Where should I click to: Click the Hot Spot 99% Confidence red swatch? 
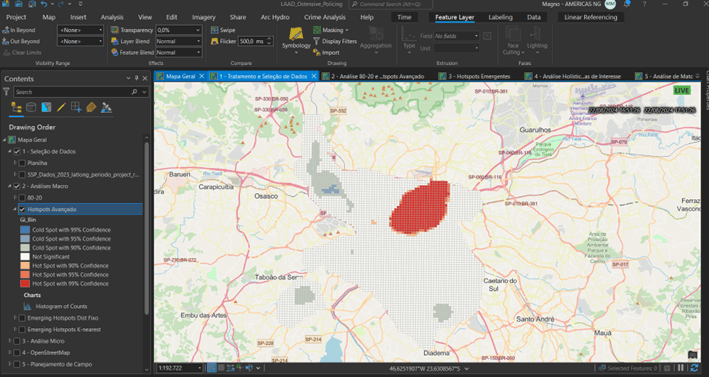[25, 283]
